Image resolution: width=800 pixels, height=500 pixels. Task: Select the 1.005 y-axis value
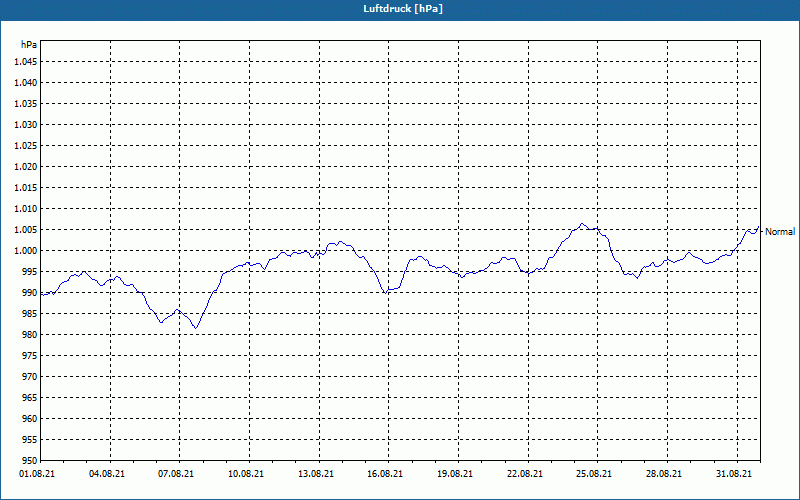pos(24,230)
